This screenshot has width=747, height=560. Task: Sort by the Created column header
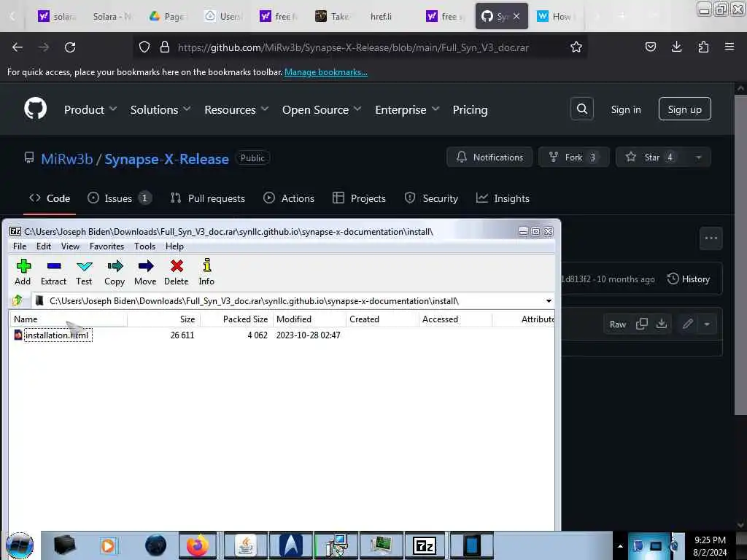(382, 319)
